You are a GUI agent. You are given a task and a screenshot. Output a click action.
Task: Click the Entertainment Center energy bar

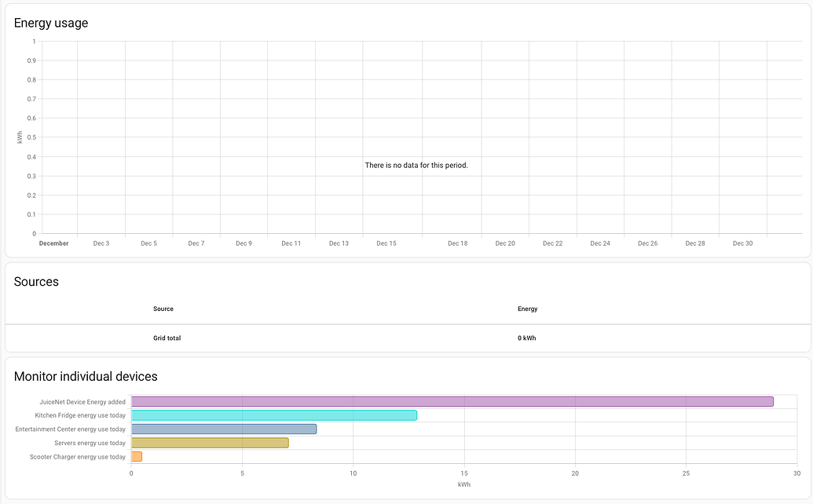point(224,429)
